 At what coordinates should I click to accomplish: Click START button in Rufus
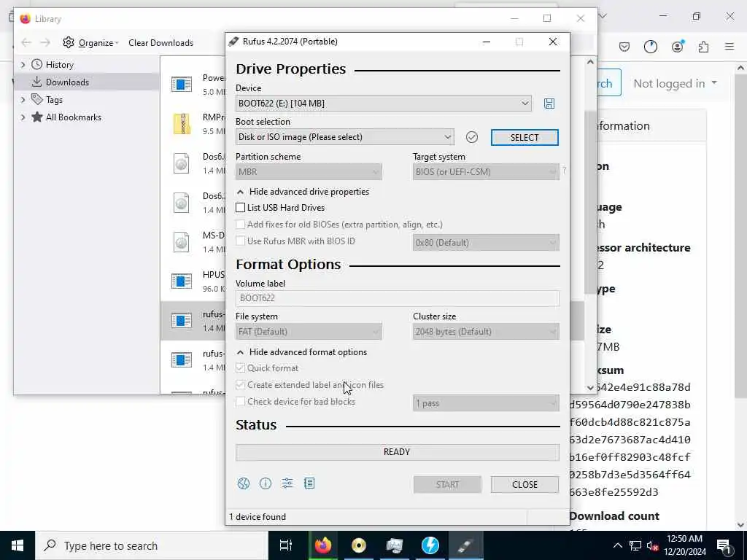tap(447, 485)
